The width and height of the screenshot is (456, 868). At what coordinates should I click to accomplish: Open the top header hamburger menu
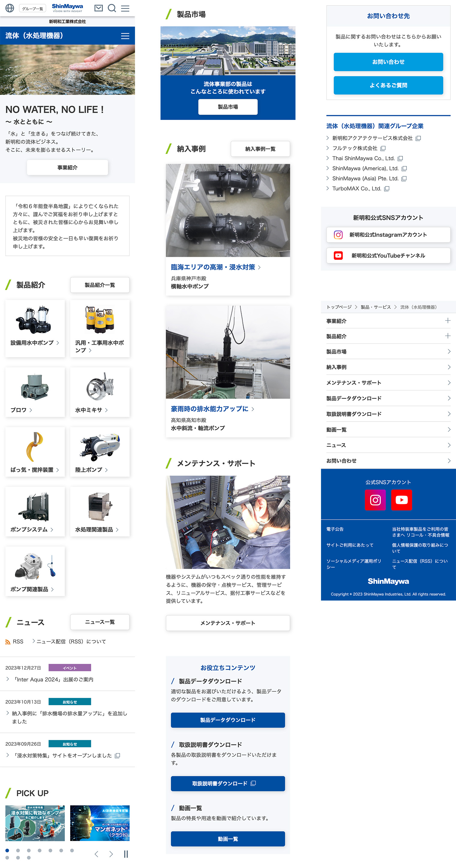click(x=125, y=8)
